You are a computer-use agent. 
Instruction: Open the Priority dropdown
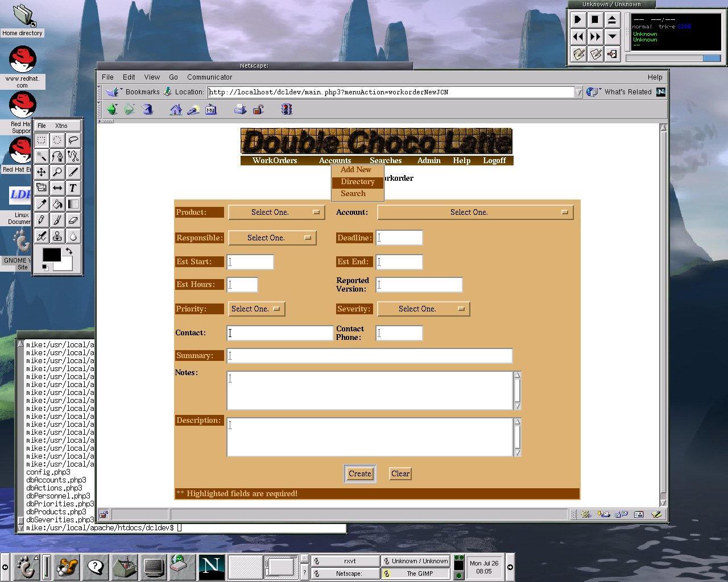pos(256,309)
